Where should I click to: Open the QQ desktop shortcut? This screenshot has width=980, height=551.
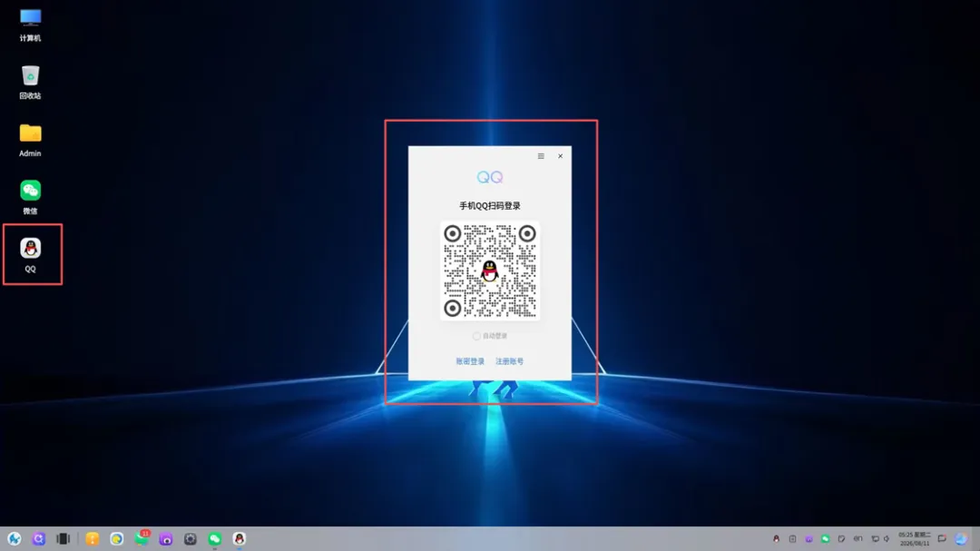(x=30, y=254)
